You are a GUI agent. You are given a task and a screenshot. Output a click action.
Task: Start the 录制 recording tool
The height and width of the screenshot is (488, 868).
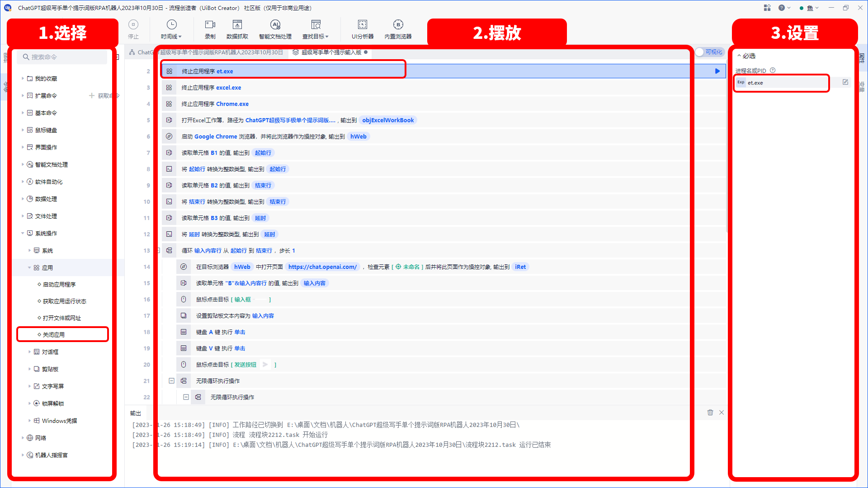[210, 29]
